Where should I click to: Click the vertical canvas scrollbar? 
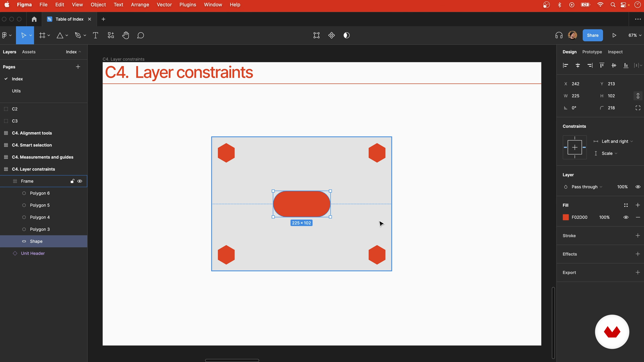coord(553,323)
